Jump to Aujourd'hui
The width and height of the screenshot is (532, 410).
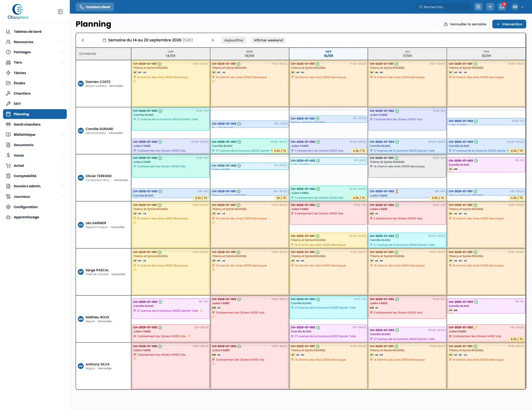pos(233,40)
